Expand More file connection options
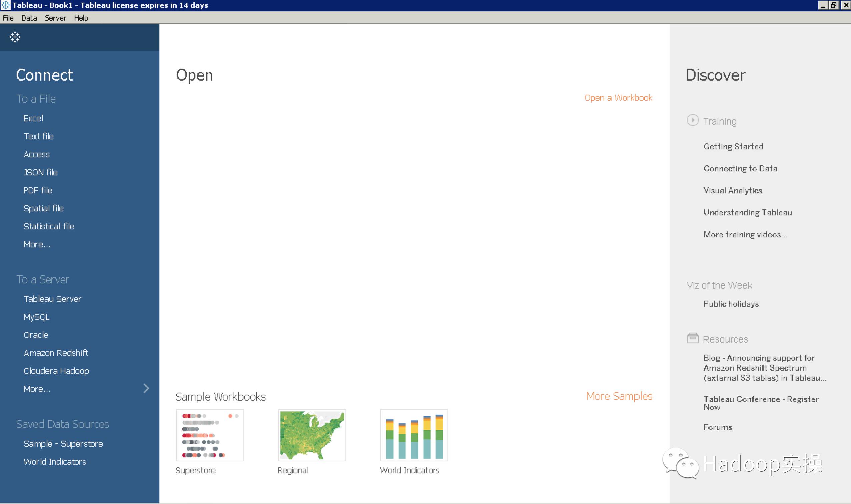The image size is (851, 504). click(x=37, y=245)
